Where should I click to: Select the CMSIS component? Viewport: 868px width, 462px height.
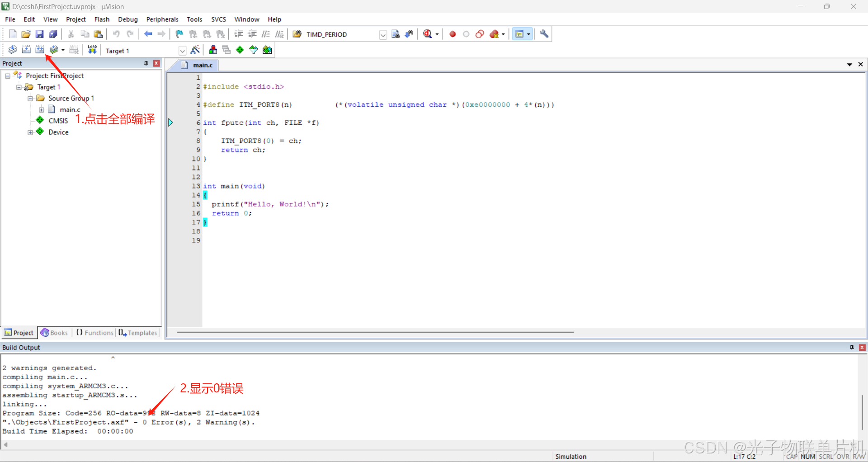click(x=58, y=121)
